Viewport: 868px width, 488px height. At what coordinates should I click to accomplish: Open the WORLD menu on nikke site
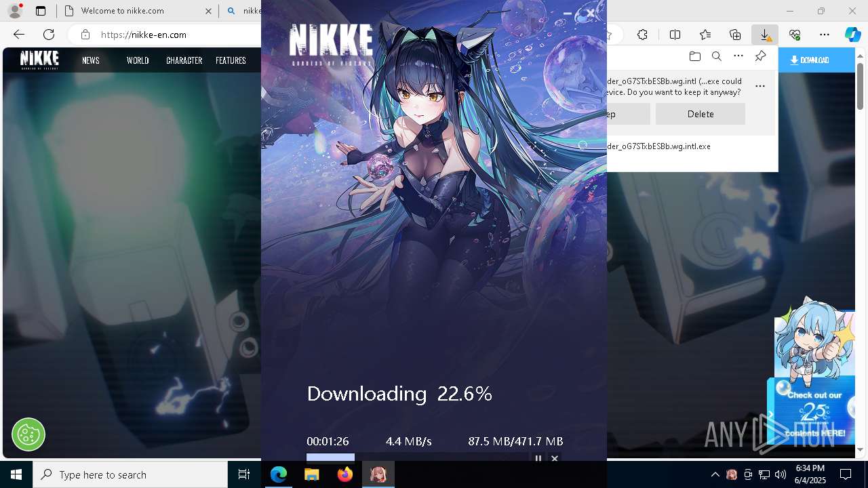138,60
